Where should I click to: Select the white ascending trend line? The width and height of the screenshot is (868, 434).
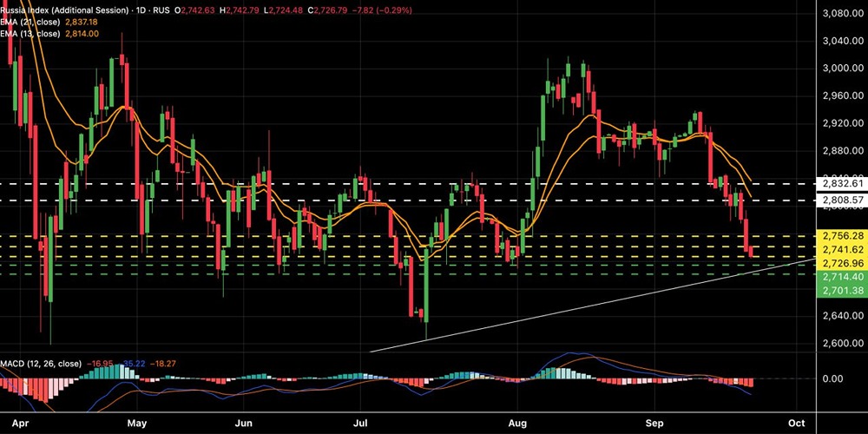(592, 305)
